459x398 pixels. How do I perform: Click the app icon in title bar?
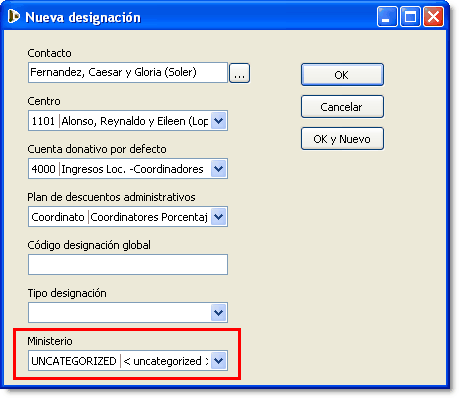click(x=13, y=16)
